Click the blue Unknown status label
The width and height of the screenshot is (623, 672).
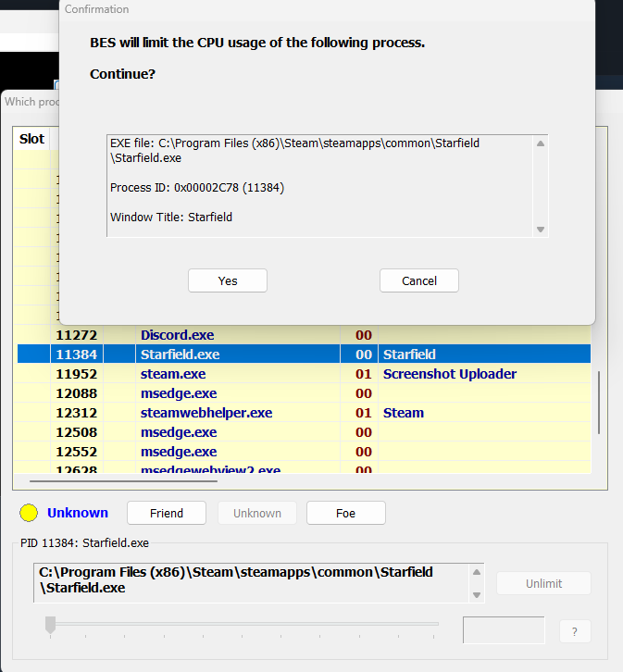(78, 513)
